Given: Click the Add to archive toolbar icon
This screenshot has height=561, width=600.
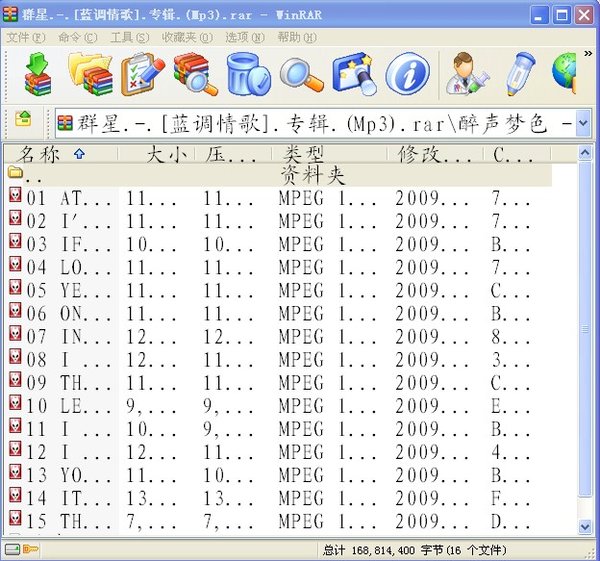Looking at the screenshot, I should tap(38, 74).
